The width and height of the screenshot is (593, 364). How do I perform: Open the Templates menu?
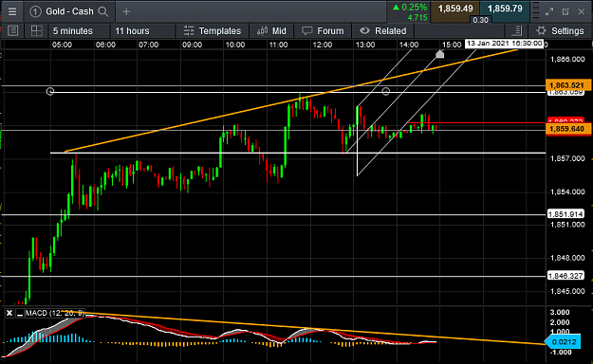212,31
